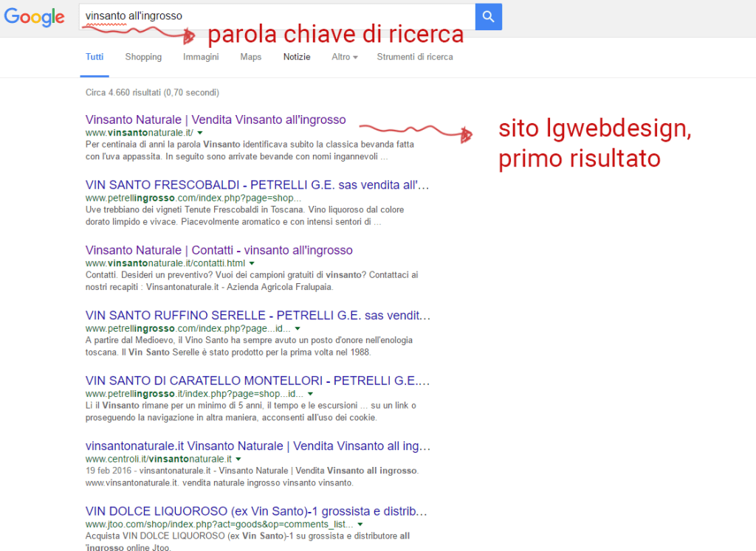
Task: Click the Google logo
Action: coord(34,18)
